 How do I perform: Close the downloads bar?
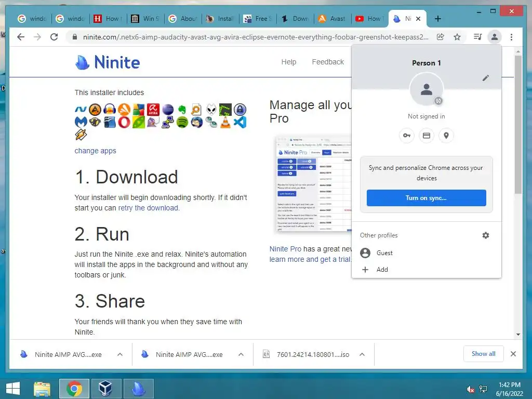pos(513,354)
